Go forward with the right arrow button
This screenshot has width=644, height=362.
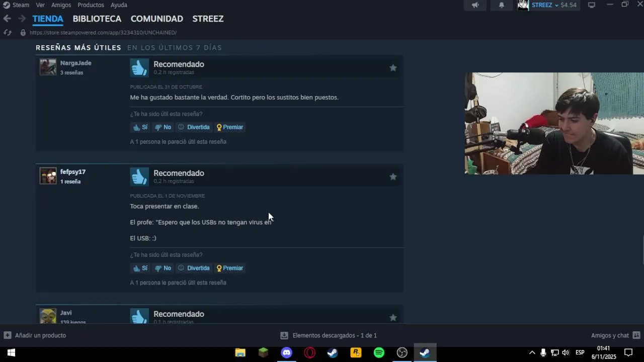pyautogui.click(x=22, y=19)
